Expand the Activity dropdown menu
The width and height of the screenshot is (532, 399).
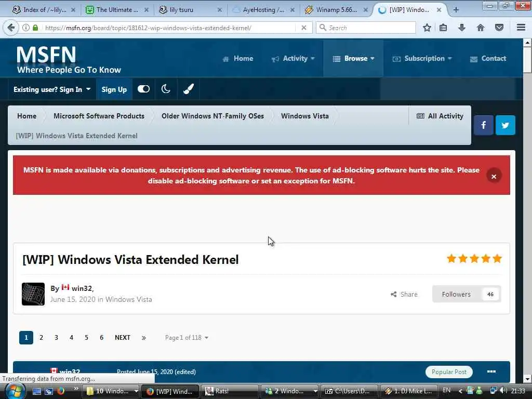[294, 58]
